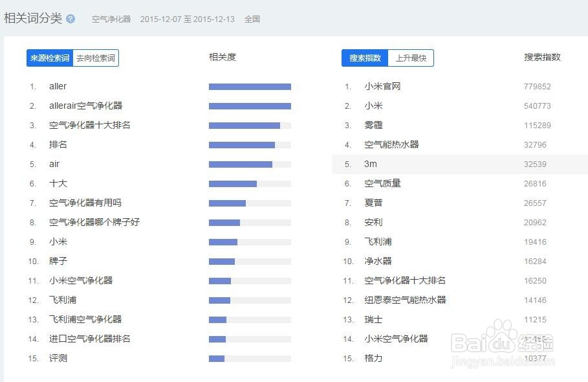Switch to 上升最快 tab
The width and height of the screenshot is (588, 382).
pos(411,58)
